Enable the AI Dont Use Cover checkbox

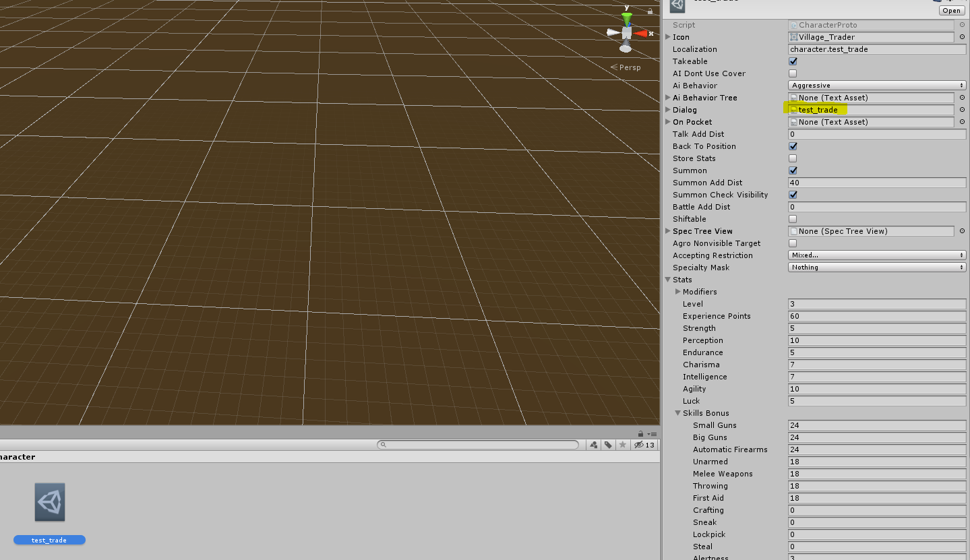point(793,73)
